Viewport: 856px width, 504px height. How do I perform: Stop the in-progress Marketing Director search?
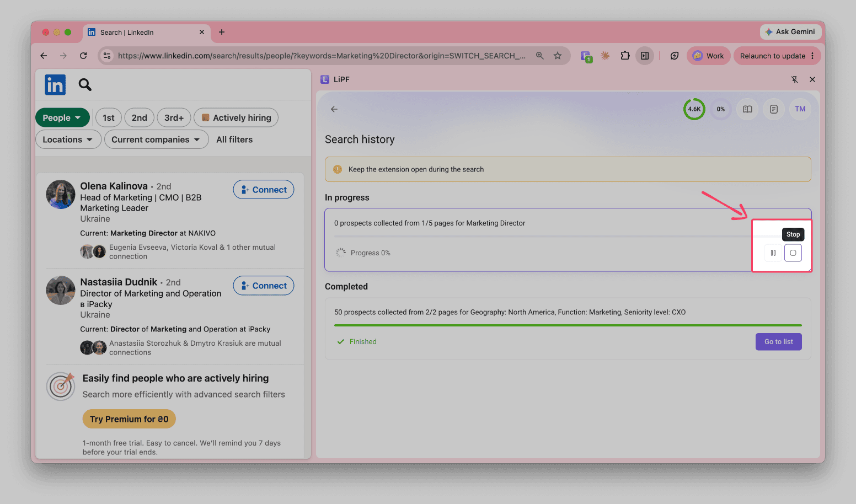(x=793, y=253)
